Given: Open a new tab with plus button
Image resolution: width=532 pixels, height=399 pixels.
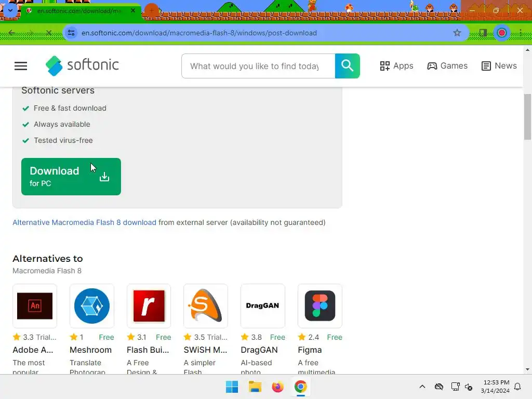Looking at the screenshot, I should pyautogui.click(x=152, y=10).
